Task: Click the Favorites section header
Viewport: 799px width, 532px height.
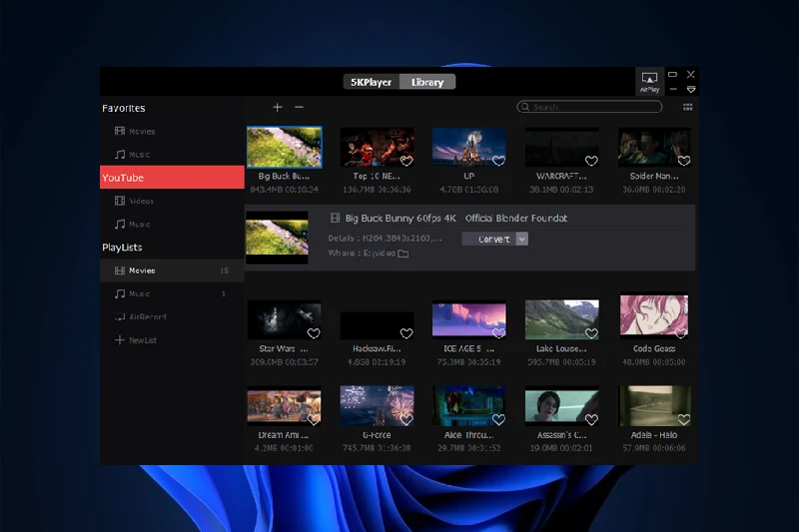Action: coord(123,108)
